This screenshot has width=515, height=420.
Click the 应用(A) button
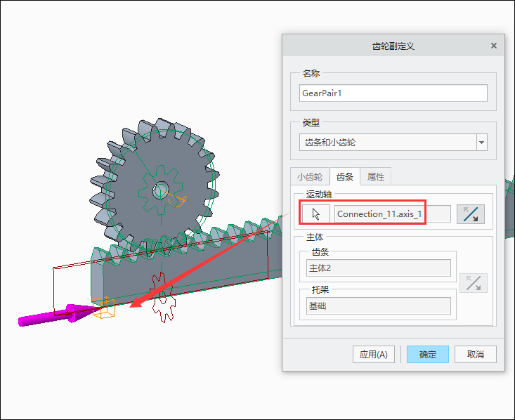374,354
